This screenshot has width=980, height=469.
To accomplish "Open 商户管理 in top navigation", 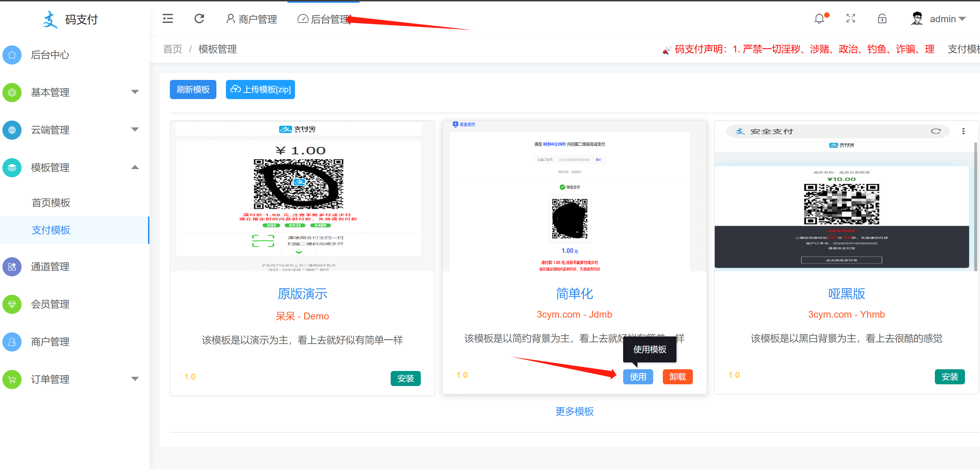I will click(x=252, y=19).
